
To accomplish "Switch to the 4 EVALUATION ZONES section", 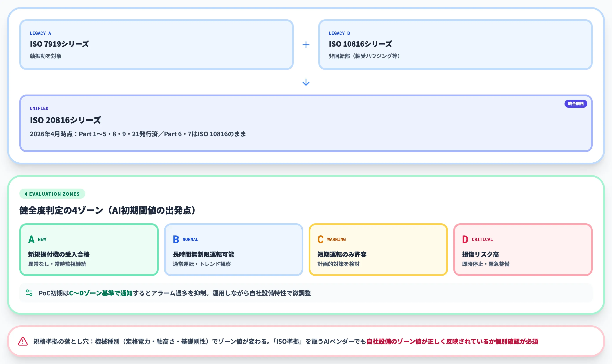I will [x=52, y=194].
